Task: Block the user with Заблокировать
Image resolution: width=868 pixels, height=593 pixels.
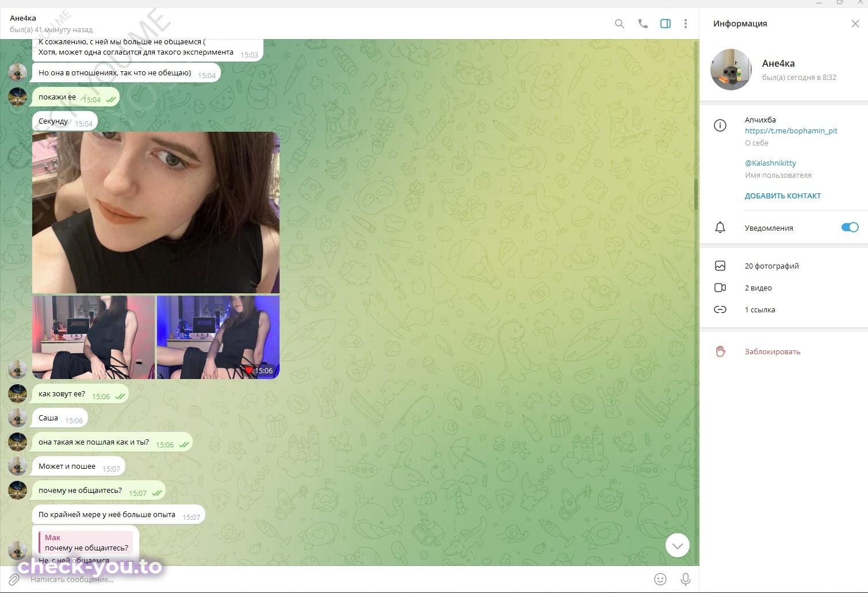Action: [773, 351]
